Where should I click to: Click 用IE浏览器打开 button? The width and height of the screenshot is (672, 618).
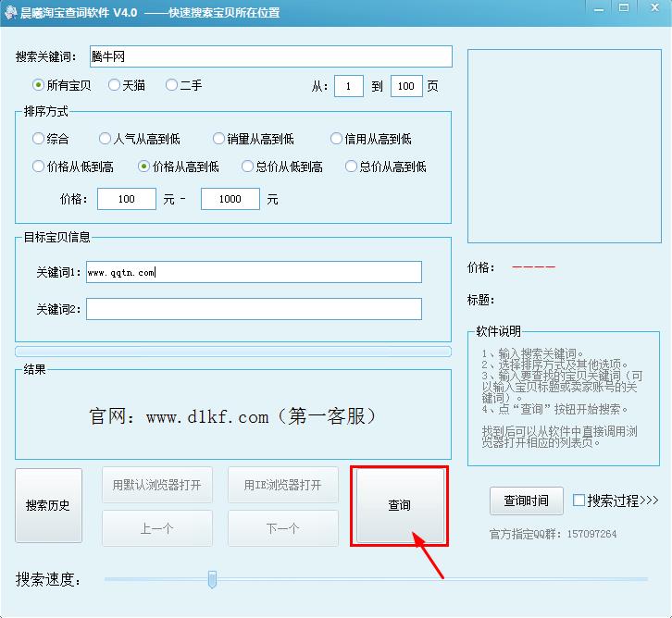coord(282,485)
